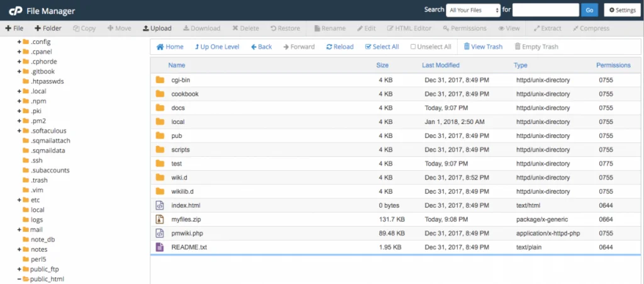Viewport: 644px width, 284px height.
Task: Click the Go search button
Action: [x=589, y=10]
